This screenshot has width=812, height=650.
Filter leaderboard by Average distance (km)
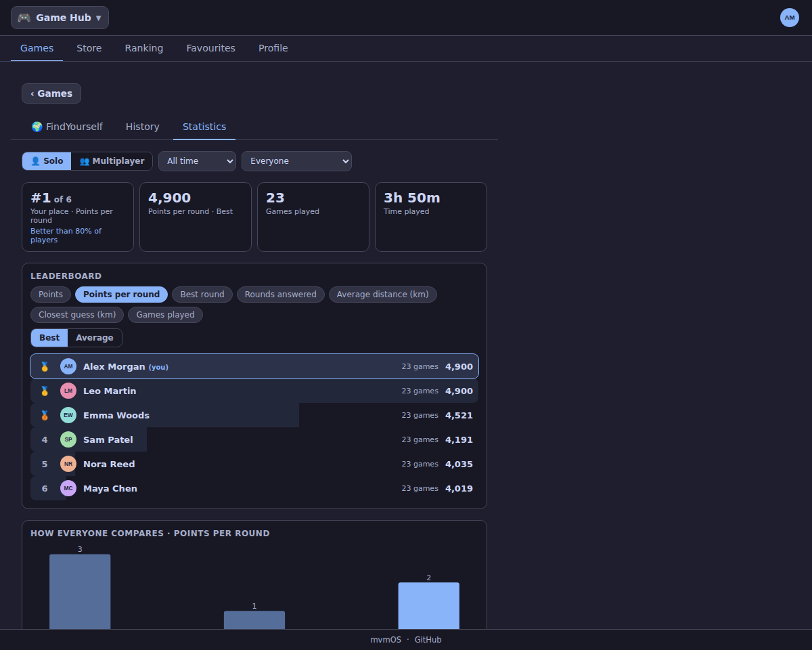pyautogui.click(x=383, y=295)
